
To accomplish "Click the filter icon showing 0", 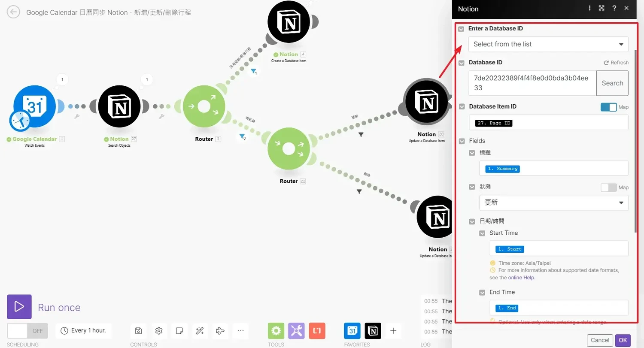I will pyautogui.click(x=242, y=137).
